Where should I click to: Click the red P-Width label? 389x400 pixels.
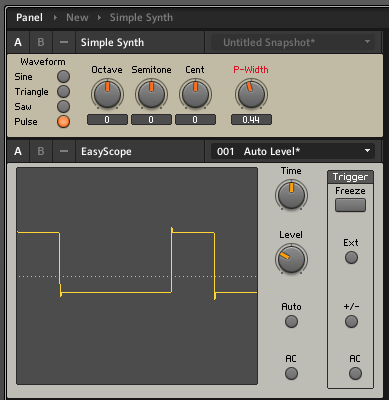251,70
